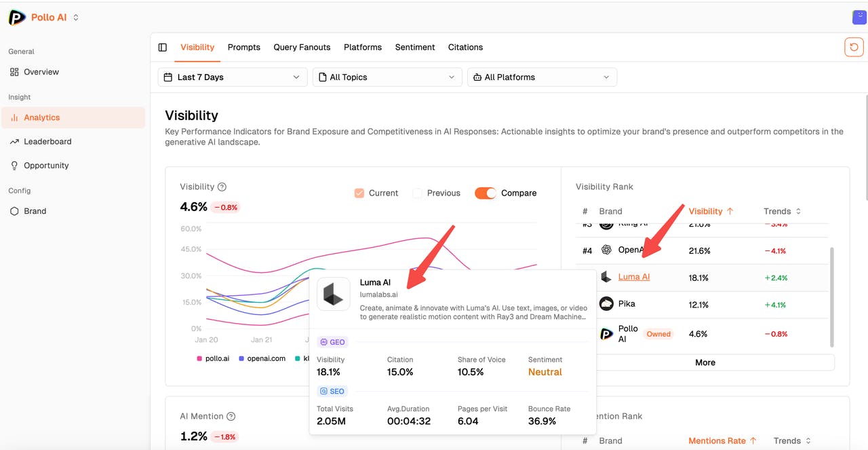The width and height of the screenshot is (868, 450).
Task: Click the OpenAI logo in rank #4
Action: tap(606, 250)
